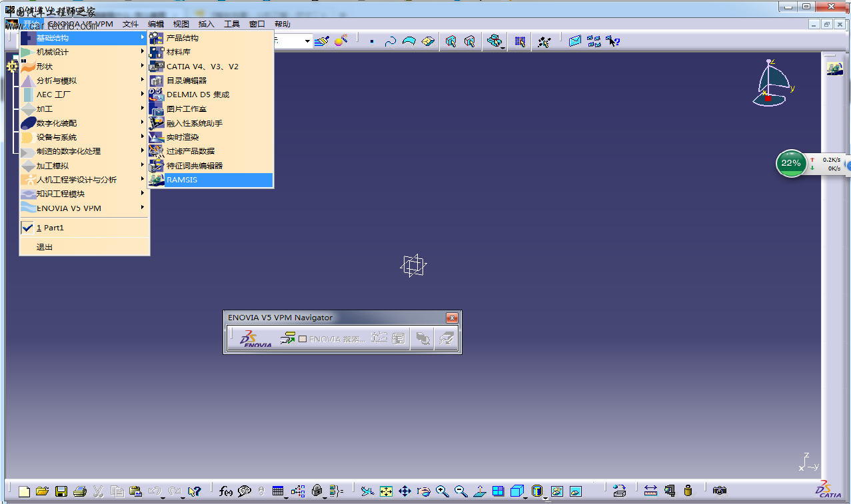
Task: Click the Capture camera icon
Action: 720,491
